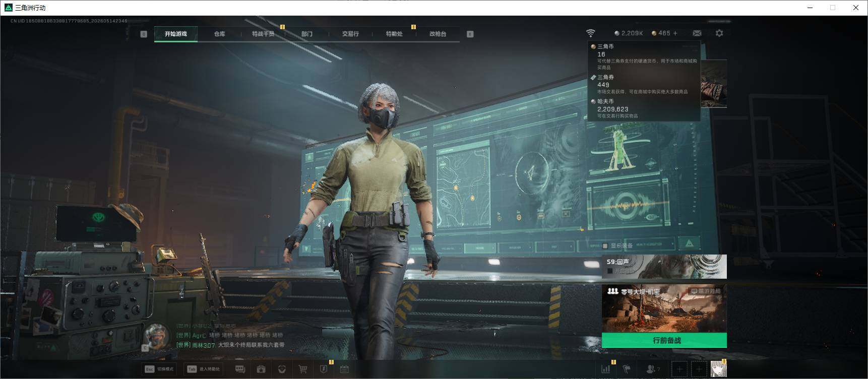Viewport: 868px width, 379px height.
Task: Click the diamond-shaped badge icon in bottom bar
Action: coord(282,369)
